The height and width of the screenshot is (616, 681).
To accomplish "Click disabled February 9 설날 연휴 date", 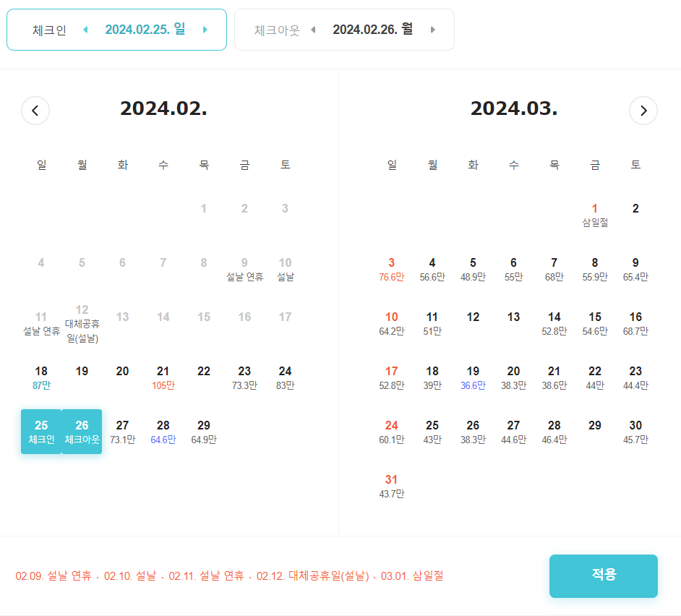I will click(244, 269).
